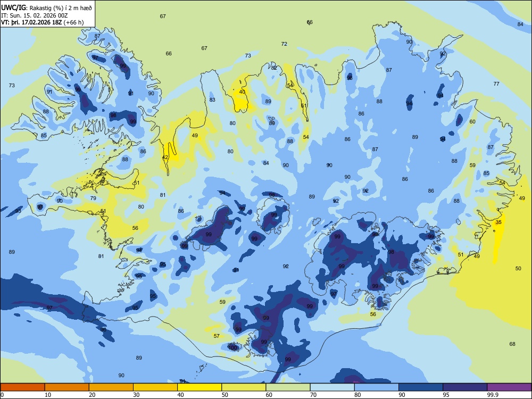Click the legend scale label 20
Viewport: 532px width, 399px height.
92,395
